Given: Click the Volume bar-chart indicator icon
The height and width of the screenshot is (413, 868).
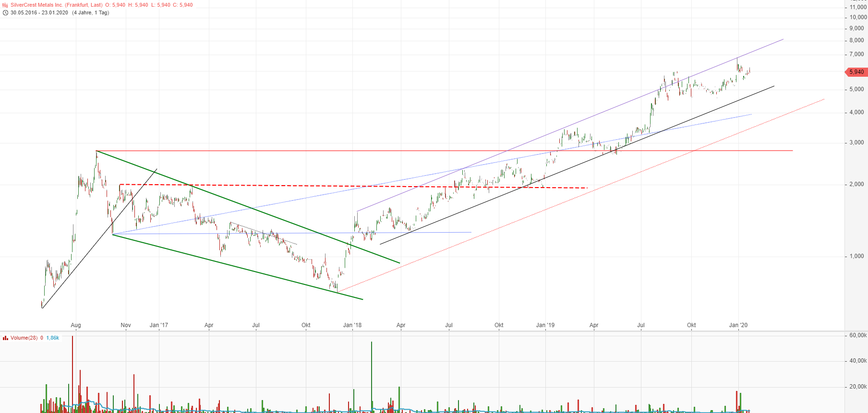Looking at the screenshot, I should (x=5, y=338).
